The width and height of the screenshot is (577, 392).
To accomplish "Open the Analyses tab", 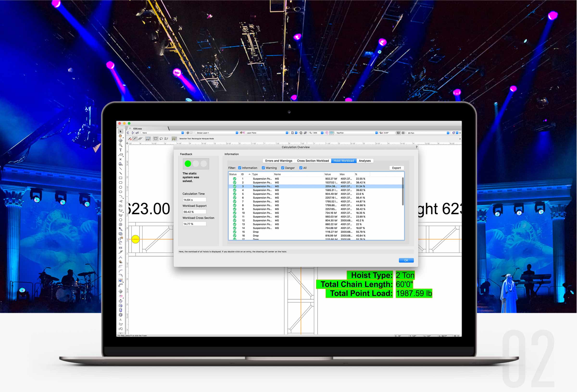I will coord(364,161).
